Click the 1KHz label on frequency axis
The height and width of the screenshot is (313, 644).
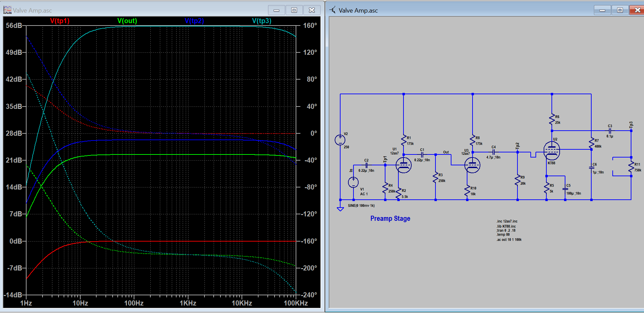pyautogui.click(x=188, y=303)
